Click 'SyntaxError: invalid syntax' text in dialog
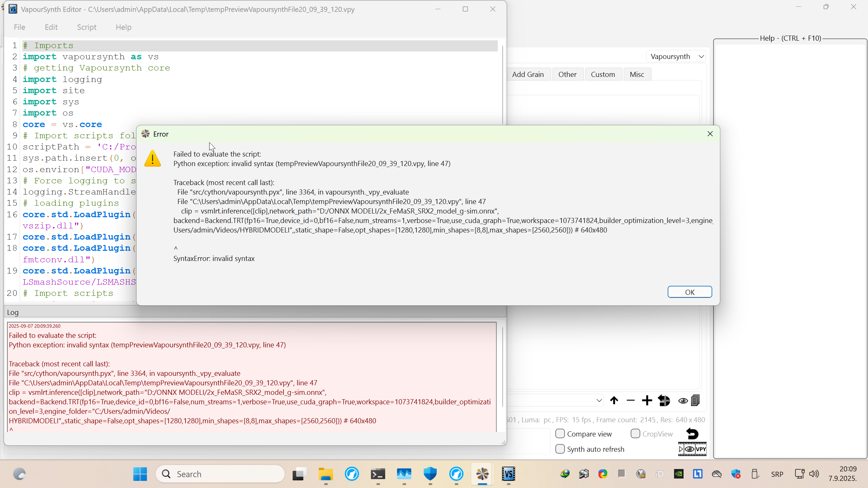This screenshot has height=488, width=868. pyautogui.click(x=214, y=259)
